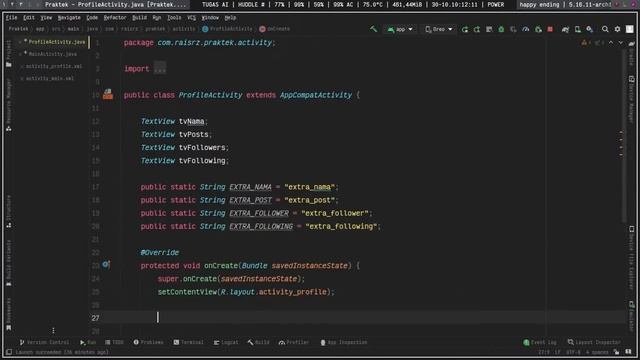Click the green Debug app bug icon
This screenshot has height=360, width=640.
[x=501, y=29]
